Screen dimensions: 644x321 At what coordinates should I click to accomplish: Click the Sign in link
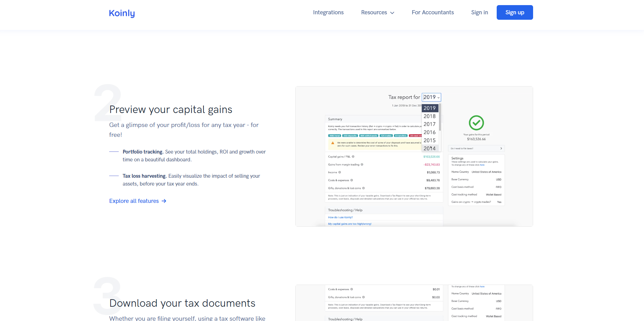point(479,13)
